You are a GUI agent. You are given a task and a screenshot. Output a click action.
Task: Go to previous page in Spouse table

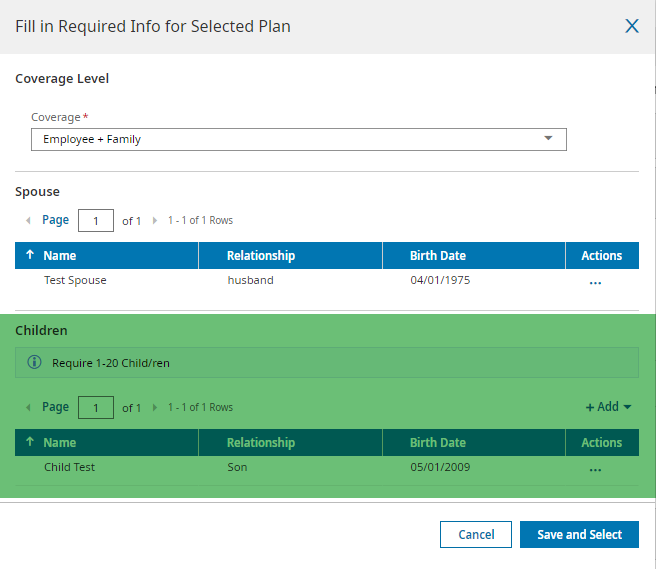pos(28,220)
